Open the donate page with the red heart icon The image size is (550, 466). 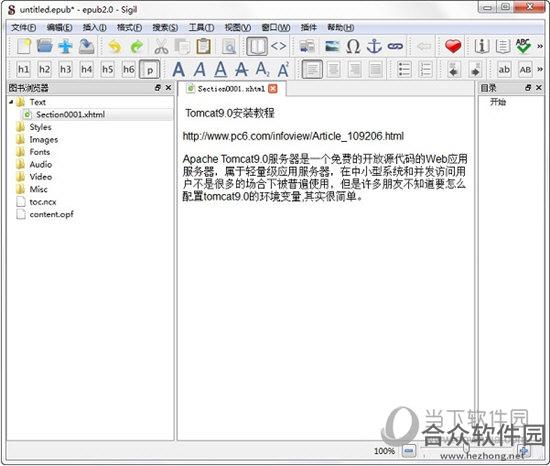point(453,46)
